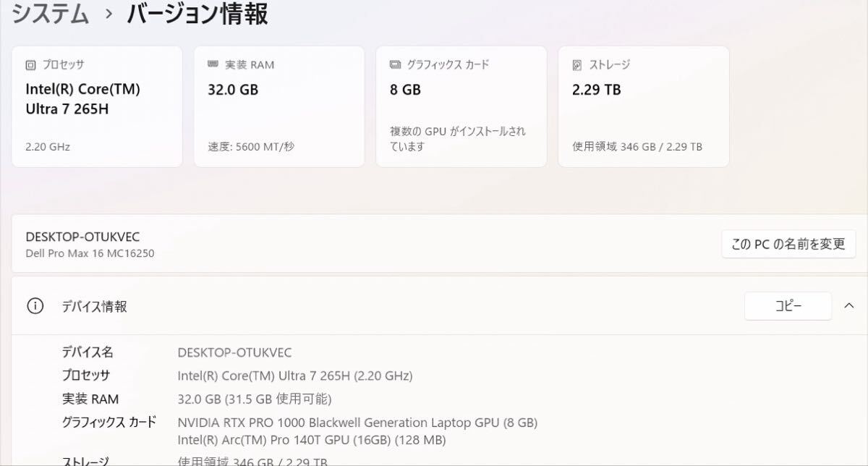Viewport: 868px width, 466px height.
Task: Click DESKTOP-OTUKVEC heading above Dell model
Action: coord(82,237)
